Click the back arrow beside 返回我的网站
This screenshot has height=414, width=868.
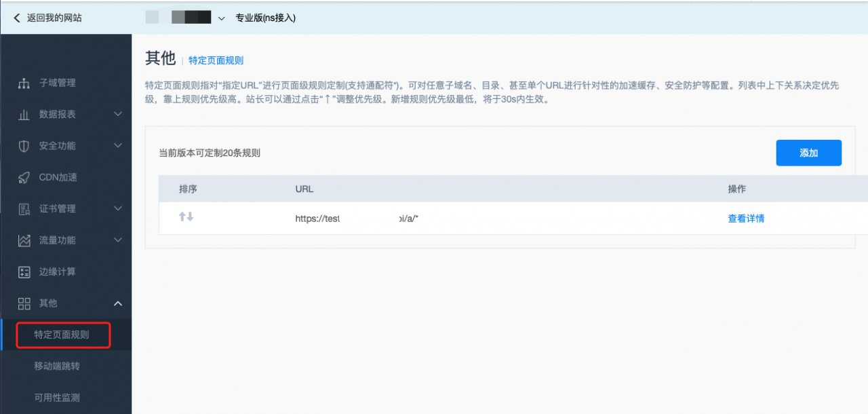[17, 18]
